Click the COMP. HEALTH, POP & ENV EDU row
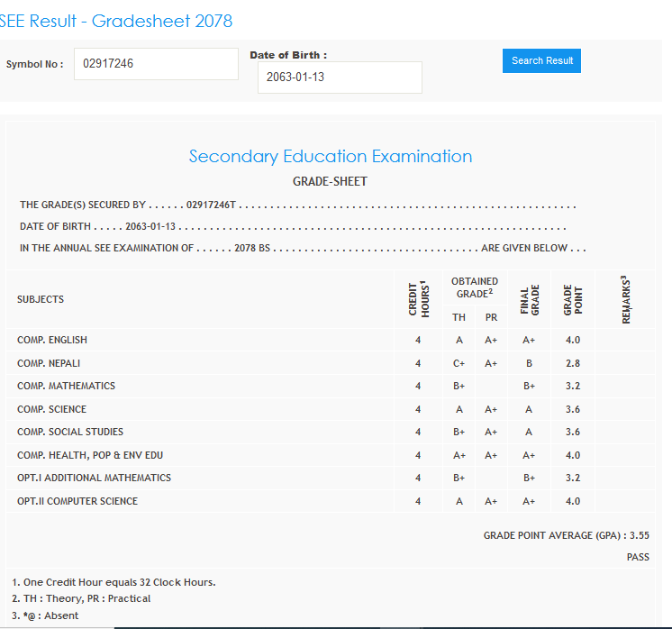This screenshot has height=629, width=672. coord(90,455)
